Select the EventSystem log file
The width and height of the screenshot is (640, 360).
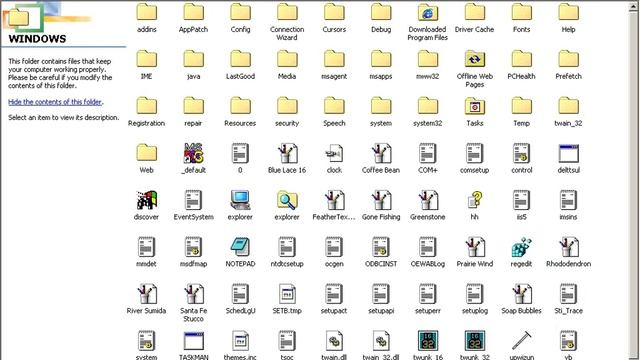click(193, 200)
